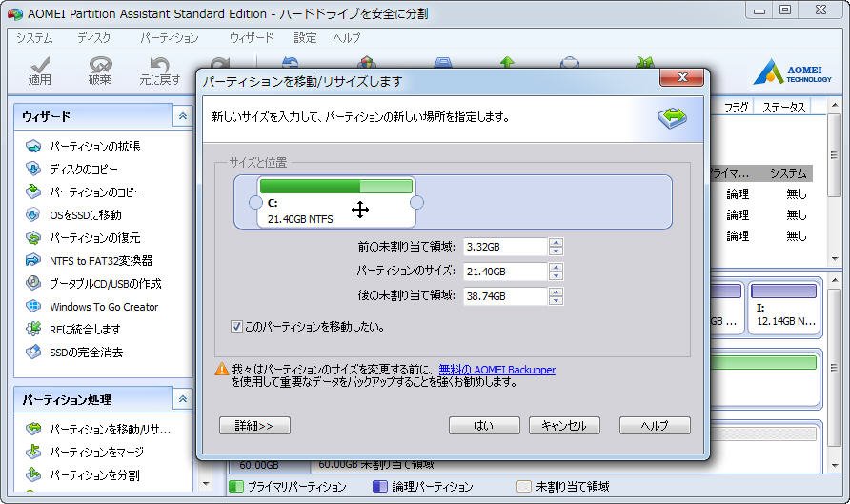The image size is (850, 504).
Task: Open the ウィザード menu
Action: tap(251, 38)
